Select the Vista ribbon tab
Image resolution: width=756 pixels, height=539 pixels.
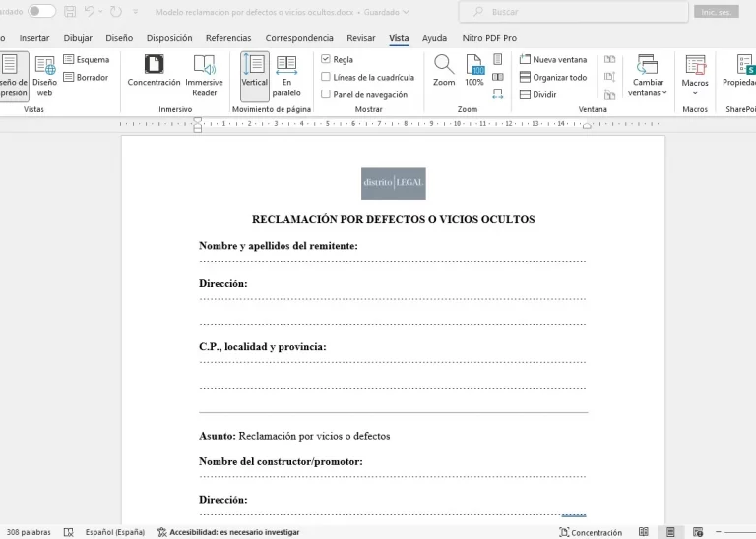click(399, 38)
